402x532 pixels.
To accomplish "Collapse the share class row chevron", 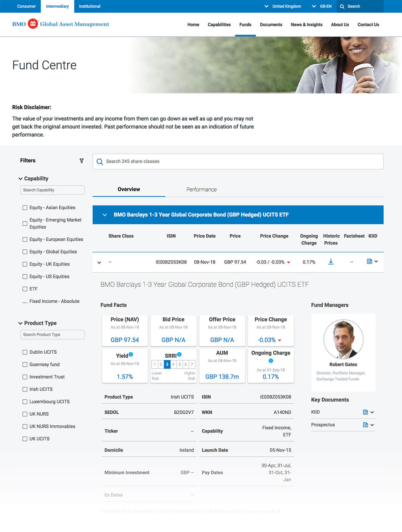I will [x=99, y=262].
